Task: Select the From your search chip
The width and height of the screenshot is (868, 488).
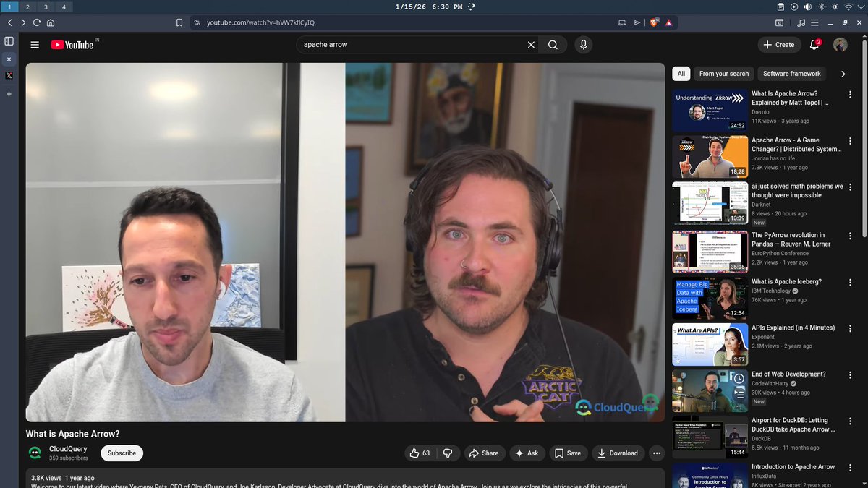Action: coord(724,74)
